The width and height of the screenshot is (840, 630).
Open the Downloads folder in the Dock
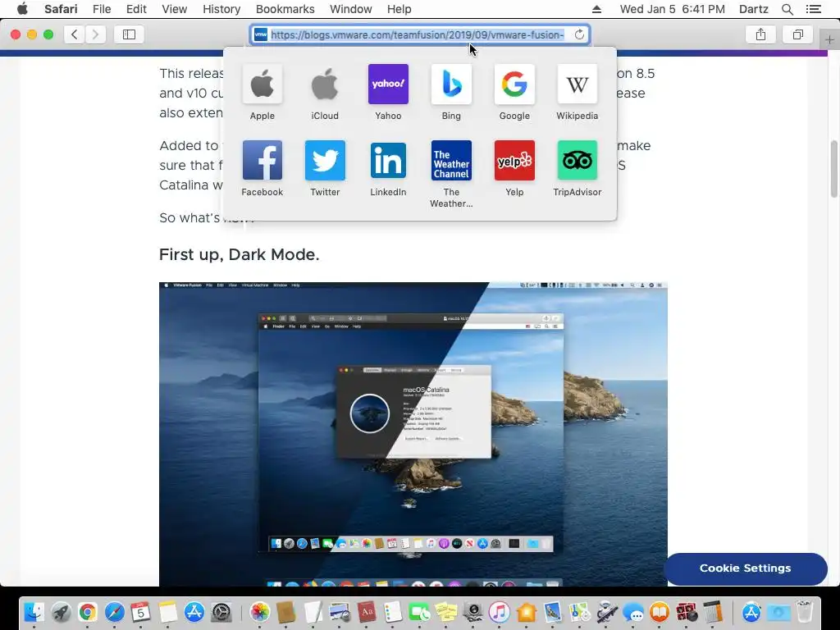click(x=778, y=612)
